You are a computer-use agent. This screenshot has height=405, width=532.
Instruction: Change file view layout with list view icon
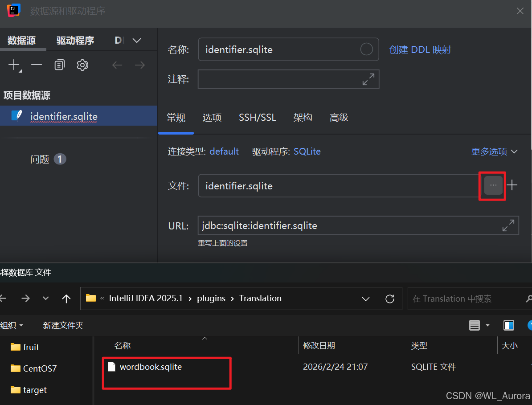[x=475, y=325]
